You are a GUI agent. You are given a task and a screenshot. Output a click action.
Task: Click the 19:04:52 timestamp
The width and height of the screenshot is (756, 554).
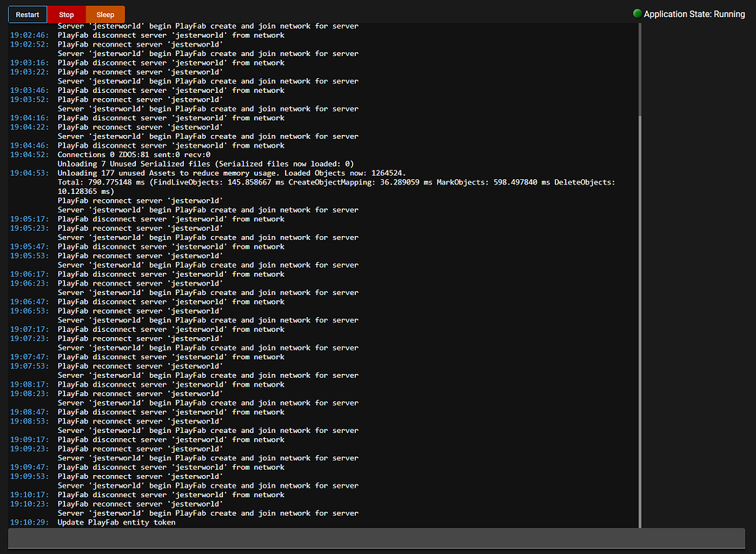point(30,155)
